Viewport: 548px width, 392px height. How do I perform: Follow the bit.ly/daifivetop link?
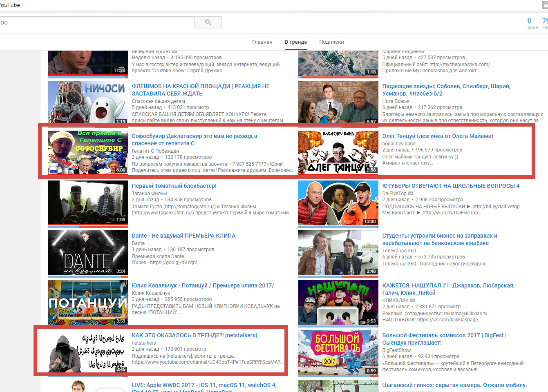pyautogui.click(x=496, y=207)
